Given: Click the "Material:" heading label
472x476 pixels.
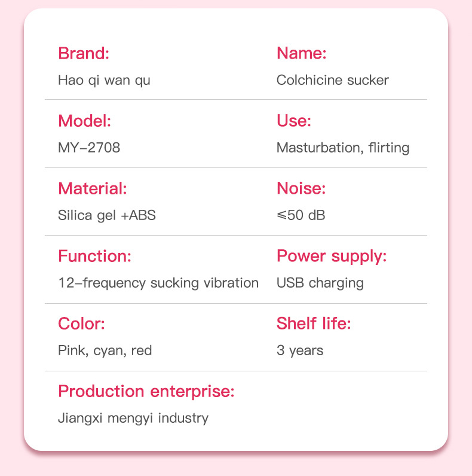Looking at the screenshot, I should (93, 188).
